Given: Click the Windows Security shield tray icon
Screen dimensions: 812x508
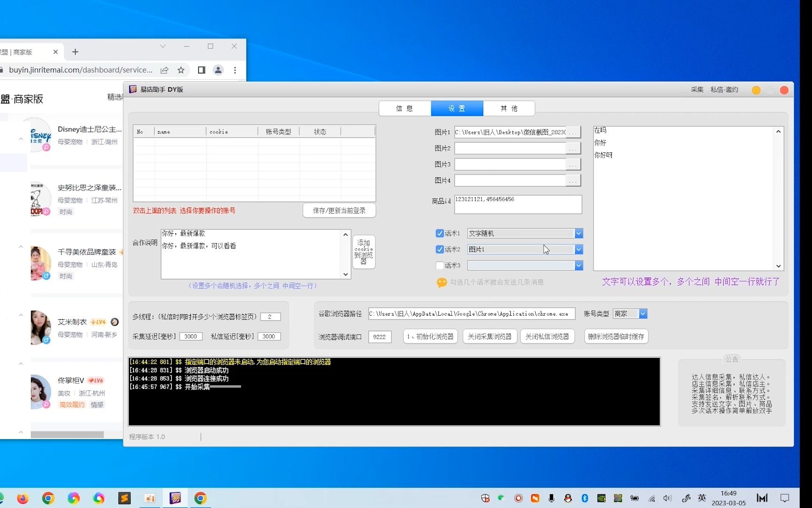Looking at the screenshot, I should [485, 498].
